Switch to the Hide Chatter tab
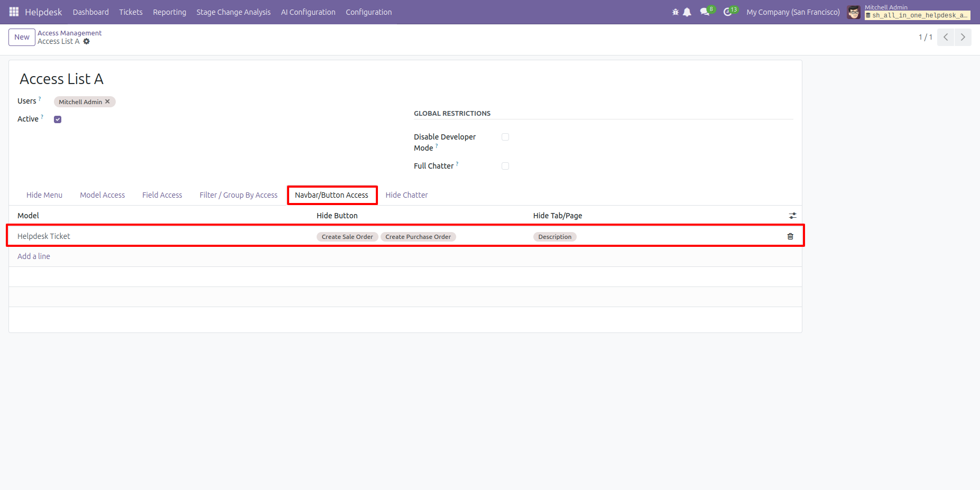Viewport: 980px width, 490px height. [406, 195]
